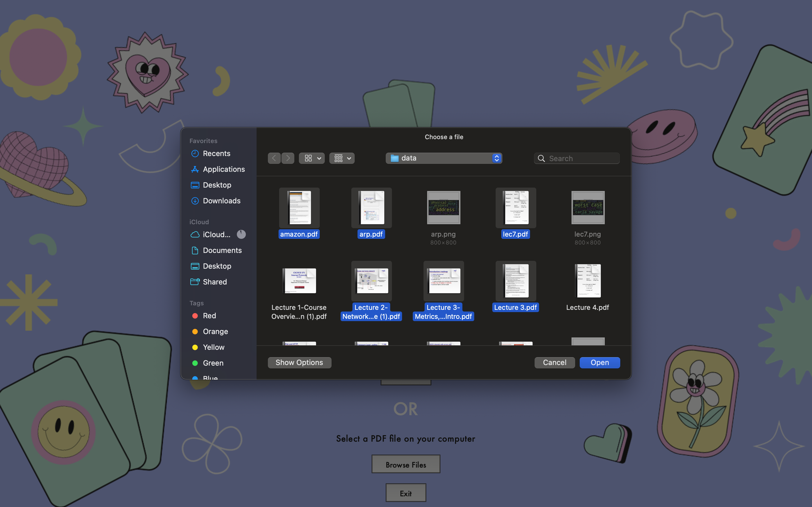The width and height of the screenshot is (812, 507).
Task: Select Lecture 1-Course Overview pdf file
Action: (x=299, y=282)
